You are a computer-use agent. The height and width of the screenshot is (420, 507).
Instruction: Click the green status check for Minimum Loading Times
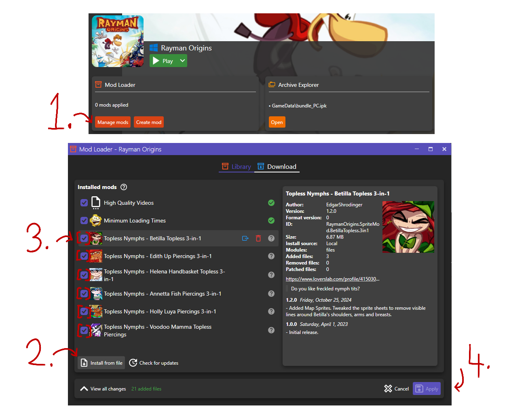click(x=271, y=220)
